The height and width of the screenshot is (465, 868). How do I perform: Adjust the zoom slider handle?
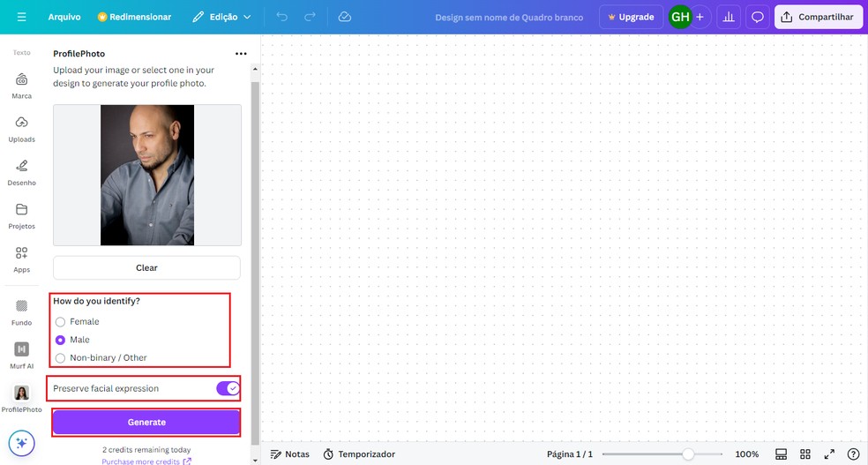point(687,454)
